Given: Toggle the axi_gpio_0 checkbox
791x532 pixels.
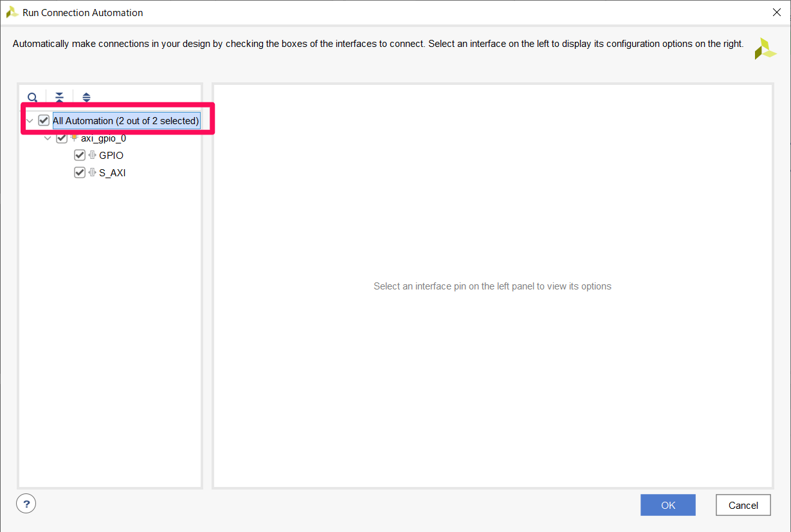Looking at the screenshot, I should point(62,138).
